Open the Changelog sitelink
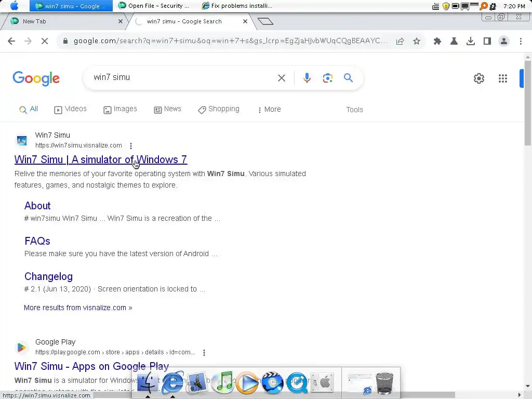The image size is (532, 399). pos(48,276)
